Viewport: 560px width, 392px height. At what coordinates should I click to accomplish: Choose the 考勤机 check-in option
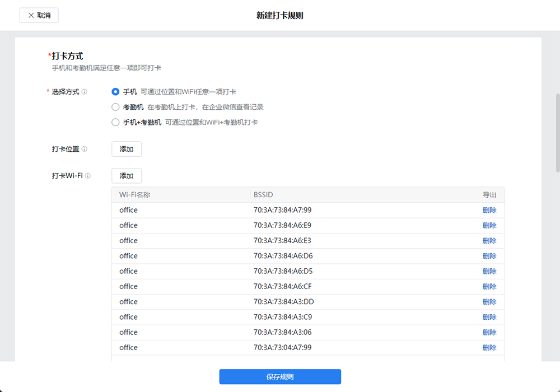[115, 106]
